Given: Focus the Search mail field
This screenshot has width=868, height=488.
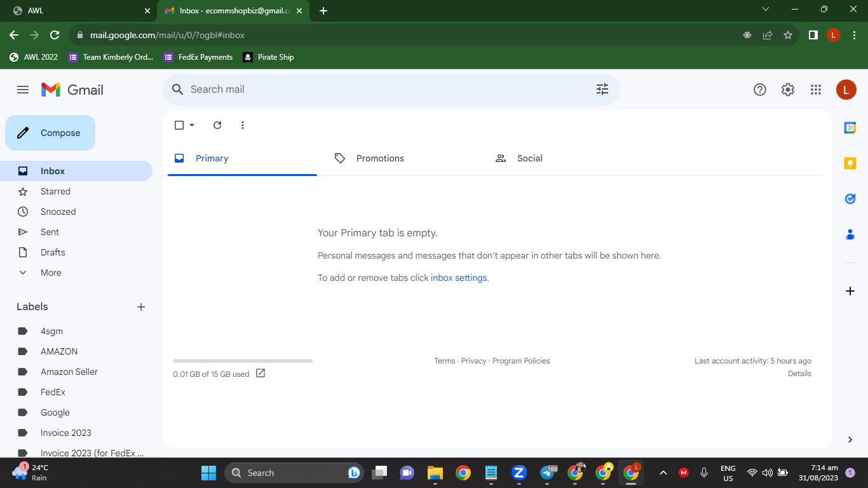Looking at the screenshot, I should click(391, 90).
